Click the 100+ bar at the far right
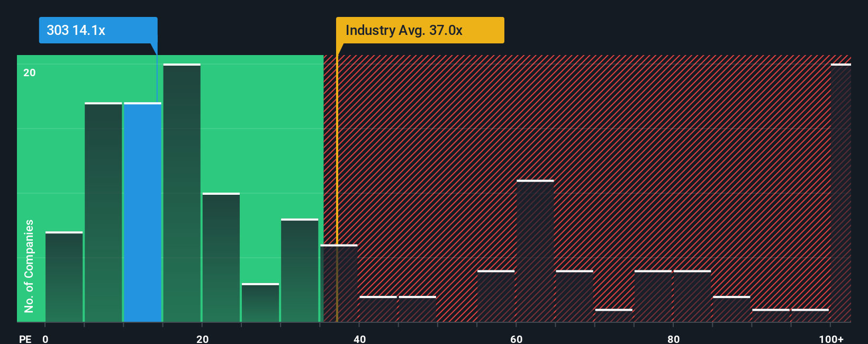868x344 pixels. (841, 193)
